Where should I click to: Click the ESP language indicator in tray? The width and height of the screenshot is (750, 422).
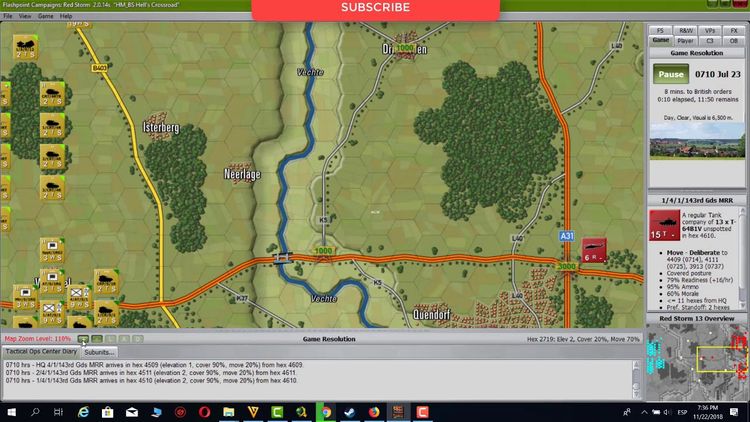click(x=682, y=412)
